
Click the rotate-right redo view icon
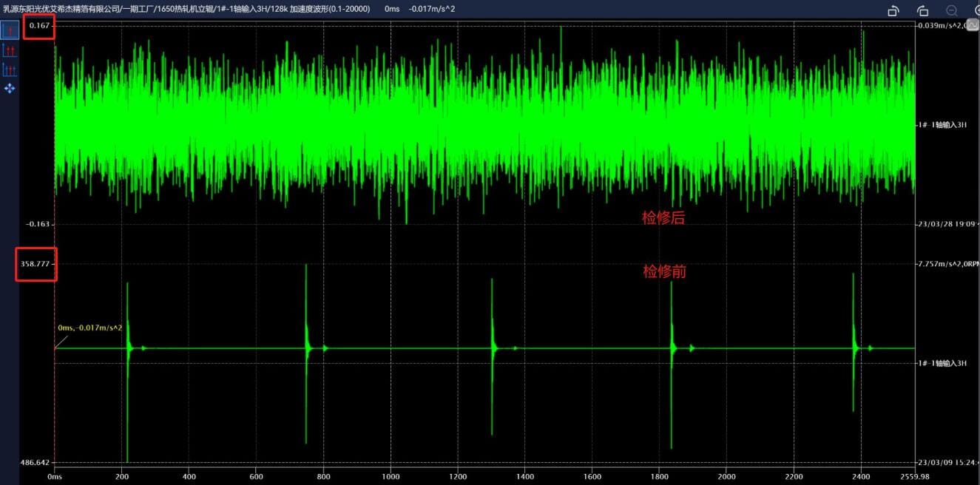[x=922, y=10]
